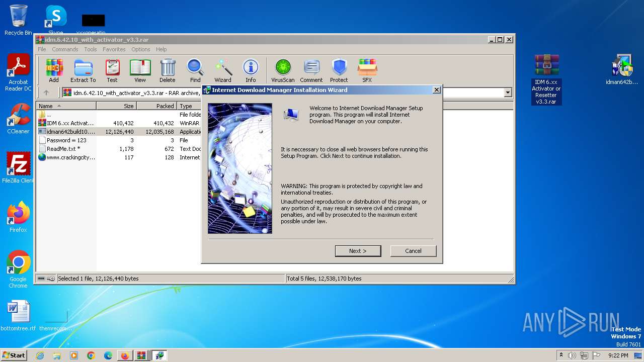Viewport: 644px width, 362px height.
Task: Select bottomtree.rtf desktop file
Action: point(18,316)
